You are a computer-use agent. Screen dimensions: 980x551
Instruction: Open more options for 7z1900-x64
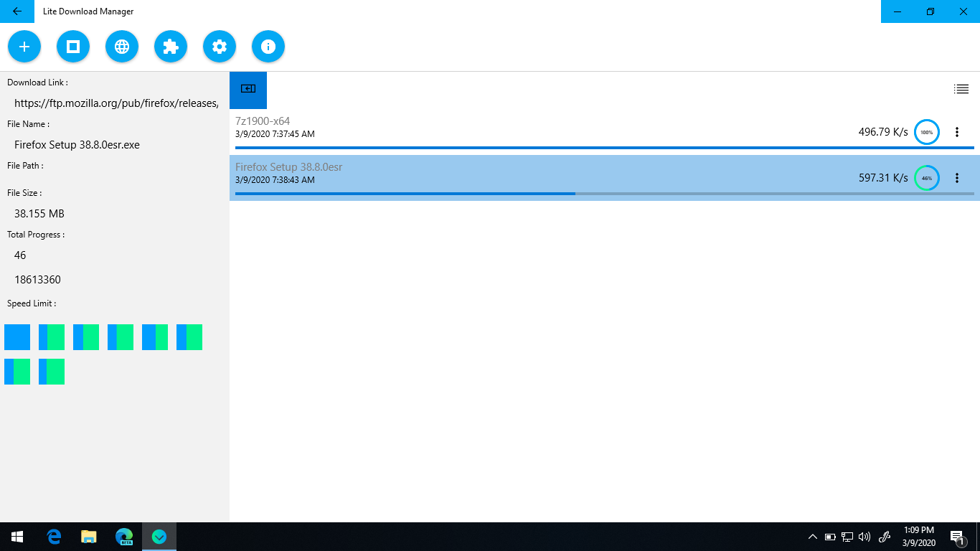pos(957,132)
